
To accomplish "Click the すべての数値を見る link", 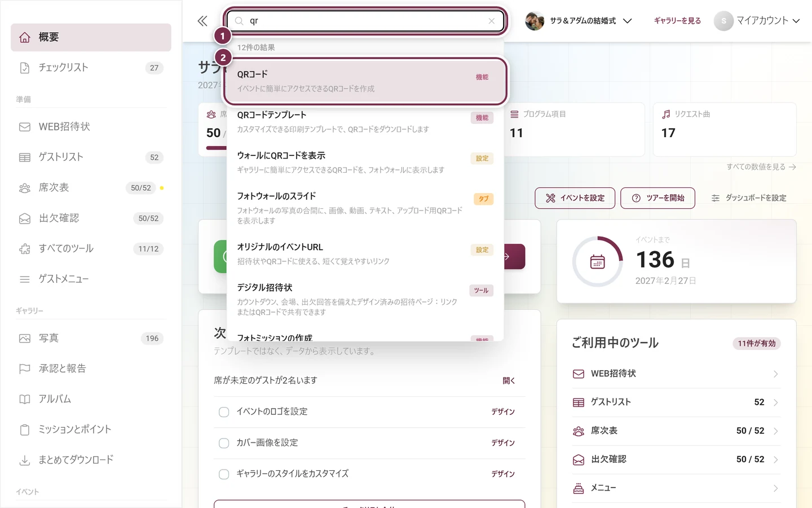I will [x=761, y=167].
